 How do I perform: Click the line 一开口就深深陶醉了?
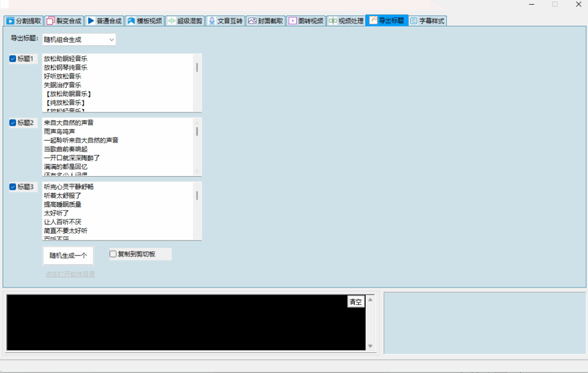tap(72, 158)
